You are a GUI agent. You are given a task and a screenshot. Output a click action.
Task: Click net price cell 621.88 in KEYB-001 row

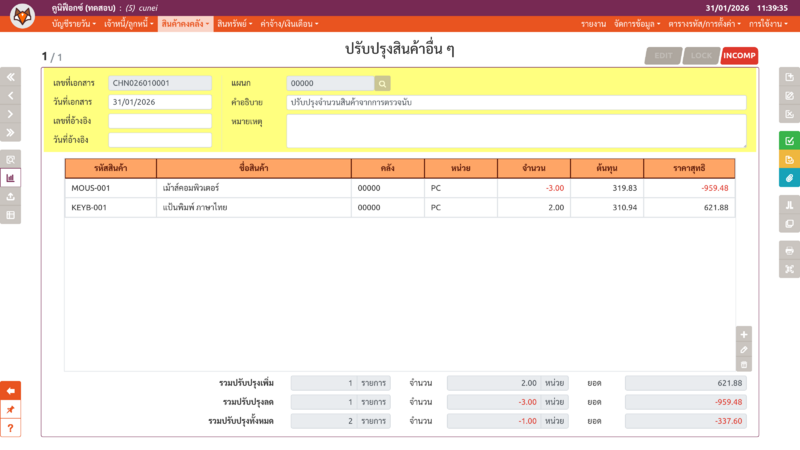click(689, 208)
